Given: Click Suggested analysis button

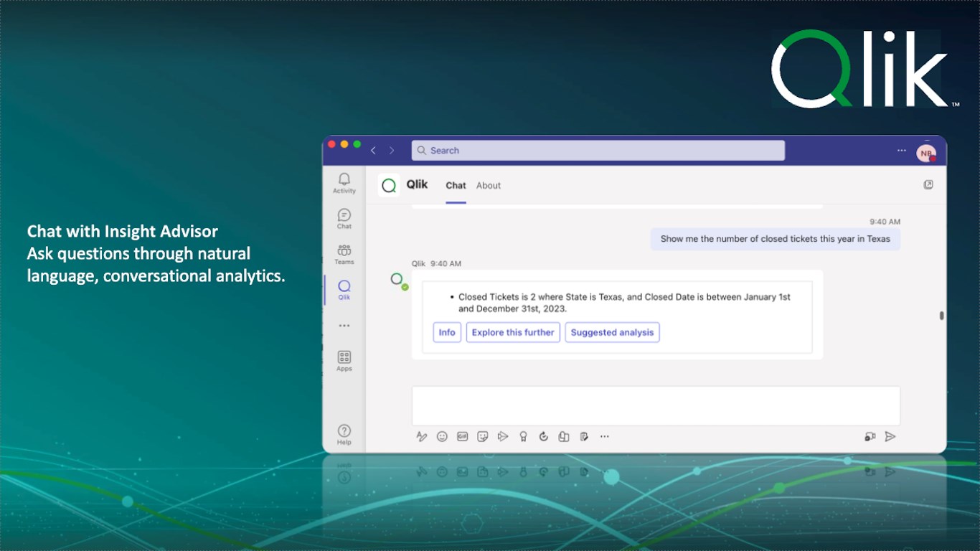Looking at the screenshot, I should pyautogui.click(x=612, y=332).
